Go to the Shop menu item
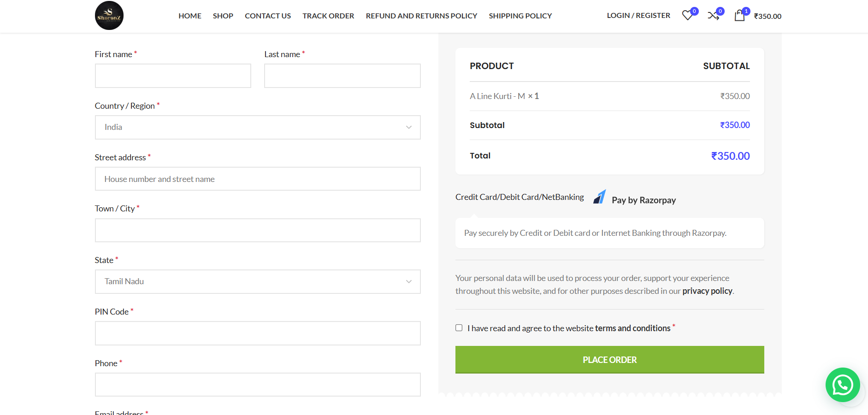The width and height of the screenshot is (868, 415). (223, 16)
